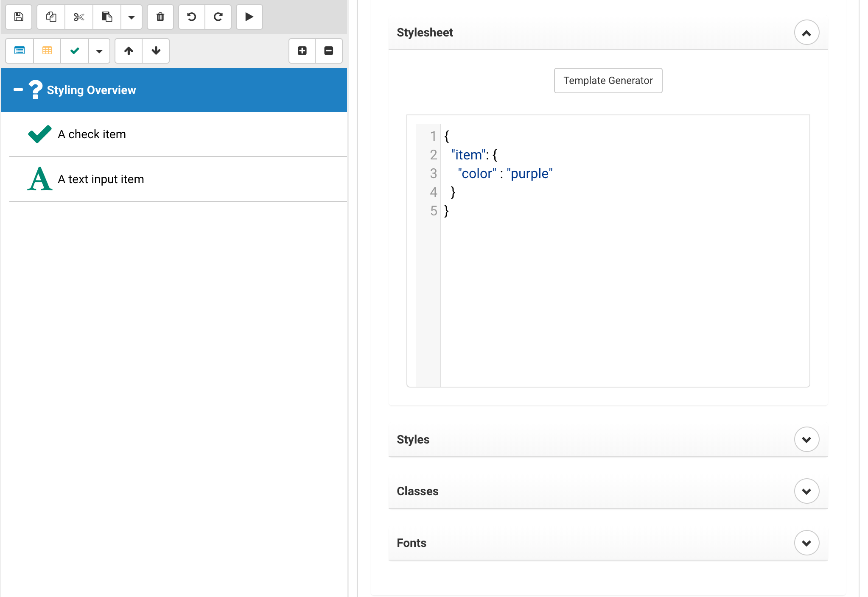
Task: Click the paste clipboard icon
Action: coord(107,17)
